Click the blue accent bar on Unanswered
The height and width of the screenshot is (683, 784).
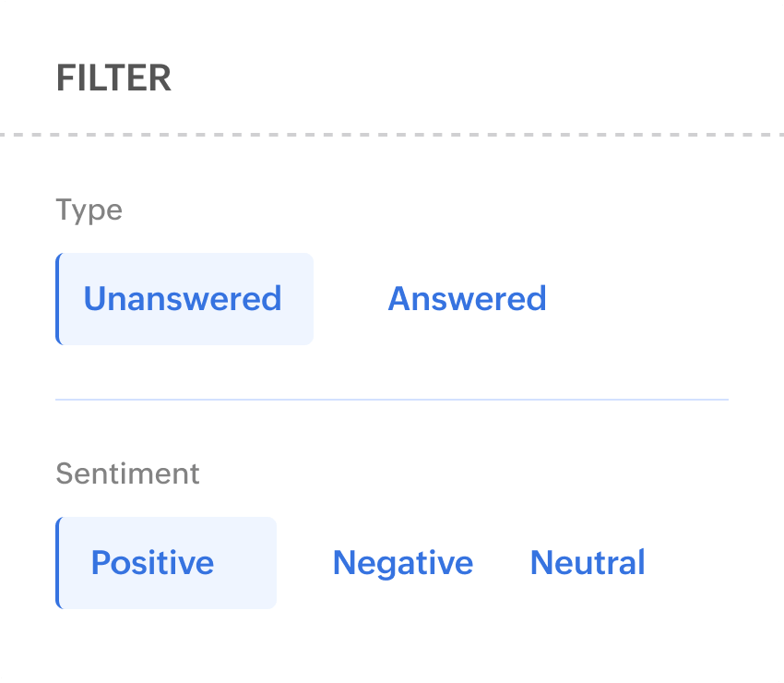tap(58, 299)
